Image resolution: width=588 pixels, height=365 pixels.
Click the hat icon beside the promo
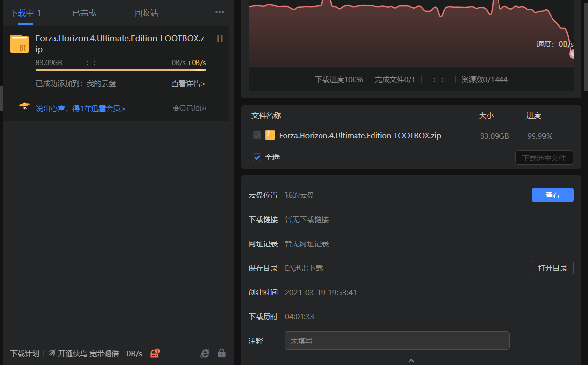click(x=24, y=106)
